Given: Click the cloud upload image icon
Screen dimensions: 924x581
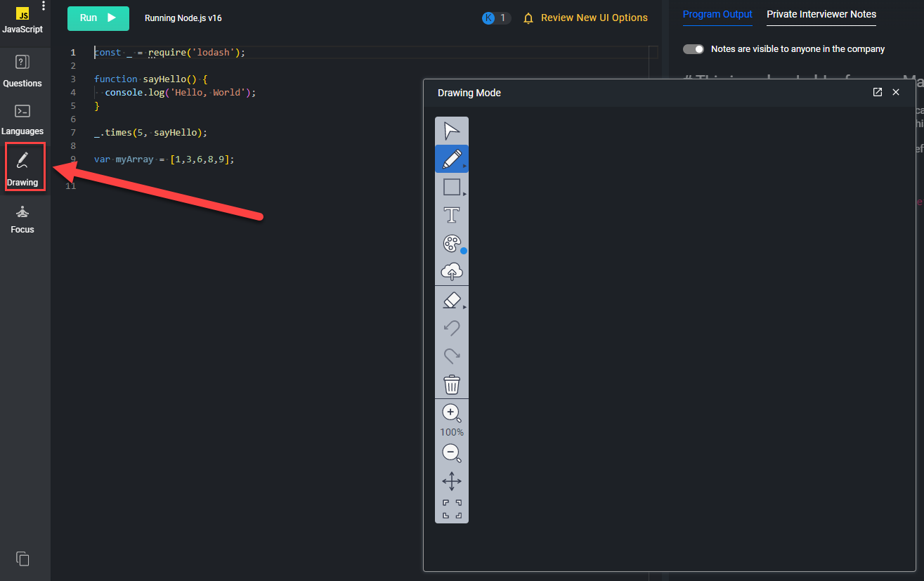Looking at the screenshot, I should pos(452,272).
